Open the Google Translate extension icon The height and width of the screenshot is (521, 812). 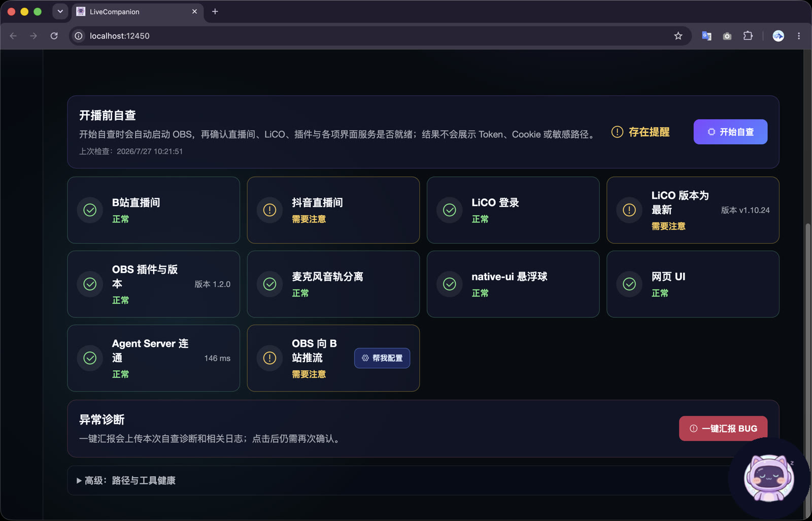point(706,36)
